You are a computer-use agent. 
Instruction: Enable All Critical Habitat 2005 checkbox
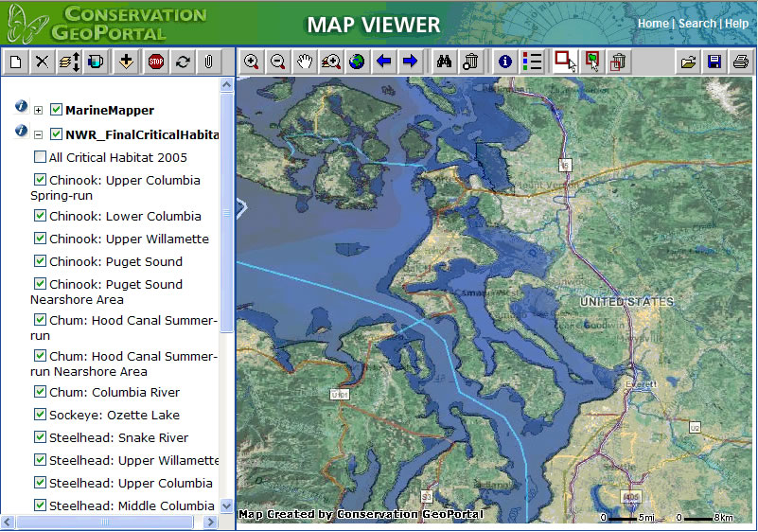pyautogui.click(x=40, y=157)
